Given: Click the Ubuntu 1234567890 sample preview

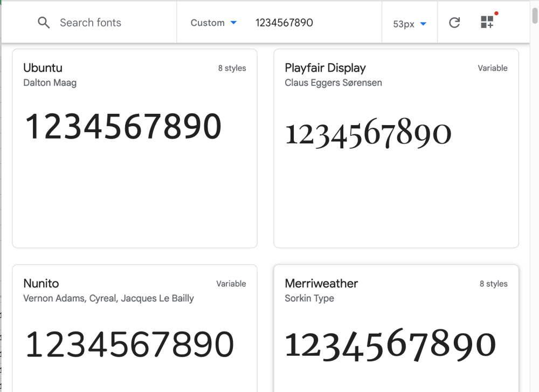Looking at the screenshot, I should (x=123, y=127).
